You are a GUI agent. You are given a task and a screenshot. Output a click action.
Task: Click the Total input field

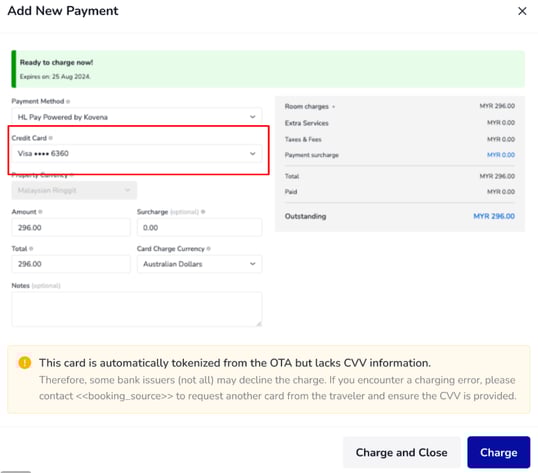pyautogui.click(x=71, y=264)
